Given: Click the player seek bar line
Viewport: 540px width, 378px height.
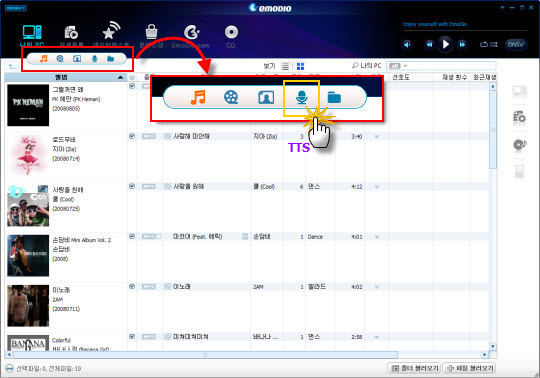Looking at the screenshot, I should point(465,31).
